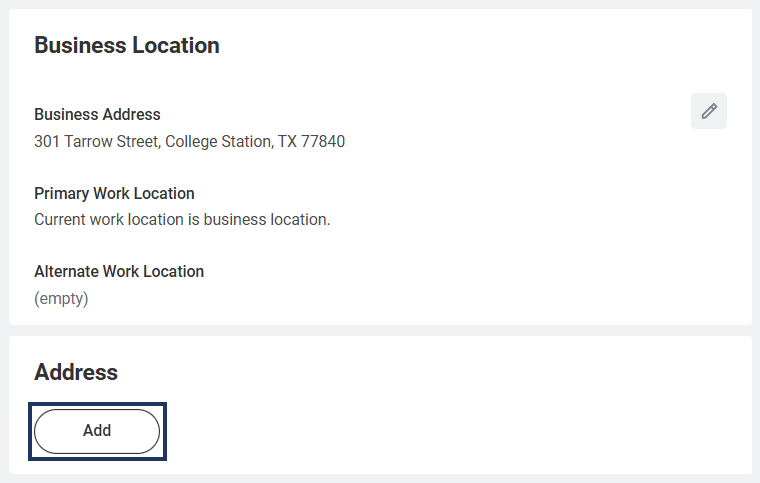760x483 pixels.
Task: Click the 301 Tarrow Street address text
Action: 189,141
